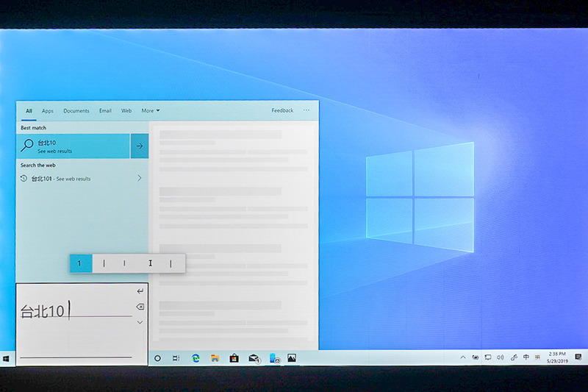The image size is (588, 392).
Task: Select the serif "I" candidate
Action: coord(150,263)
